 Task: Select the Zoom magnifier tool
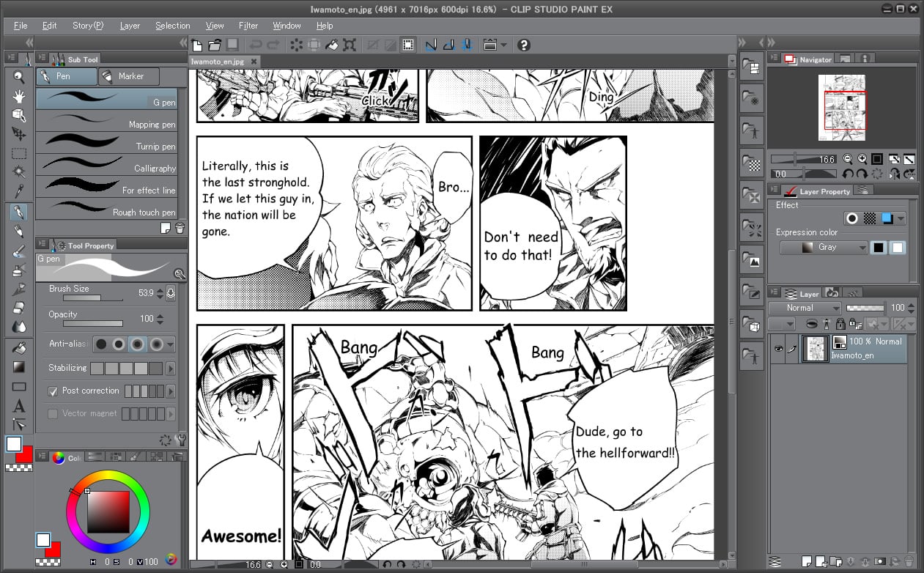(x=19, y=77)
